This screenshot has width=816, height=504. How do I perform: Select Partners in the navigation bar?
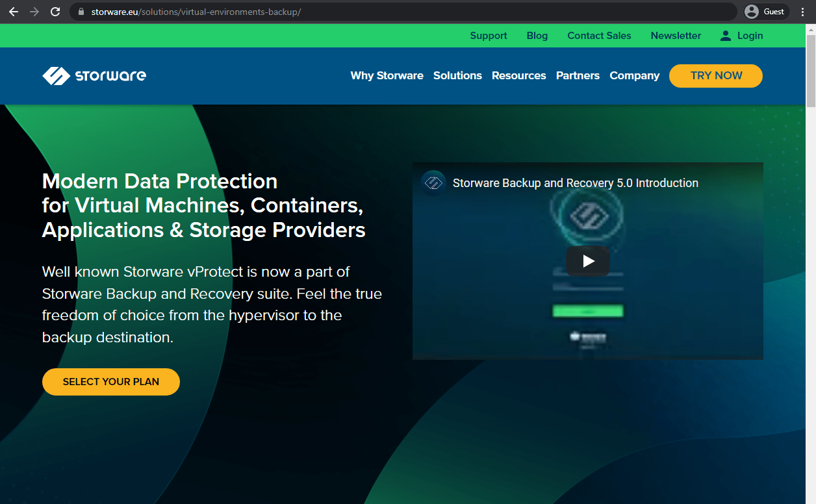point(578,75)
